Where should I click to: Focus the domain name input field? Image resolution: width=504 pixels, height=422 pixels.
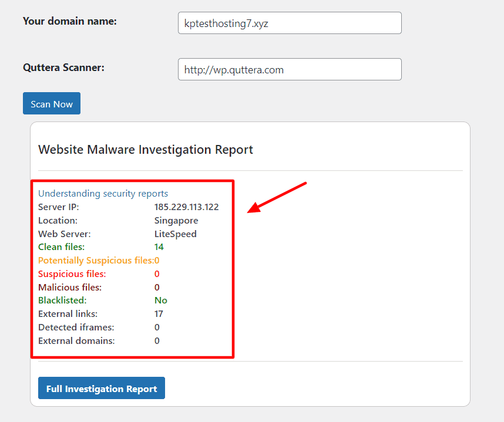pyautogui.click(x=290, y=23)
